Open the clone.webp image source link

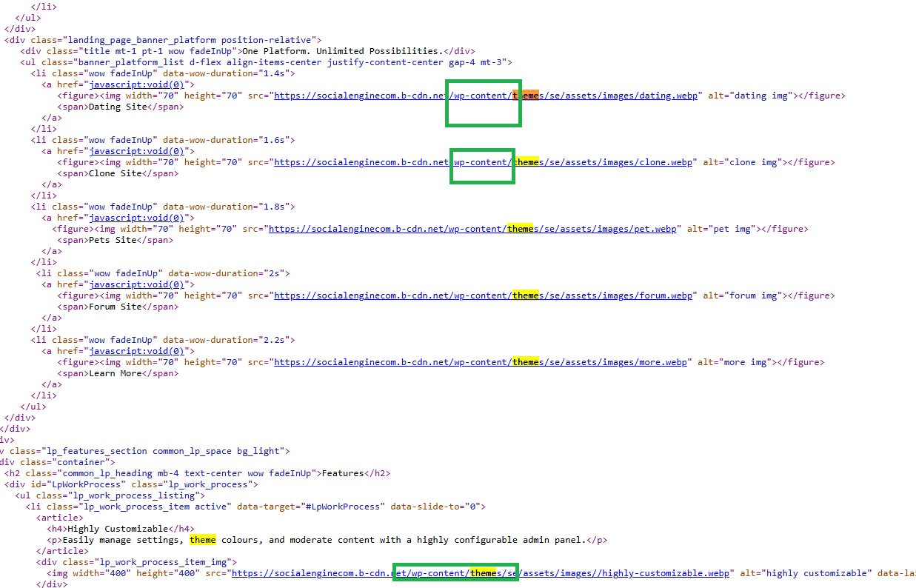click(484, 162)
